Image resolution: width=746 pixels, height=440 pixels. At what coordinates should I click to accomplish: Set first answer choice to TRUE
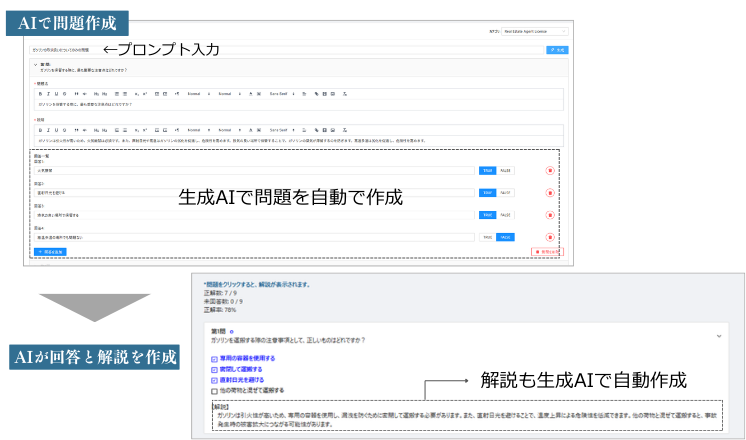click(487, 171)
